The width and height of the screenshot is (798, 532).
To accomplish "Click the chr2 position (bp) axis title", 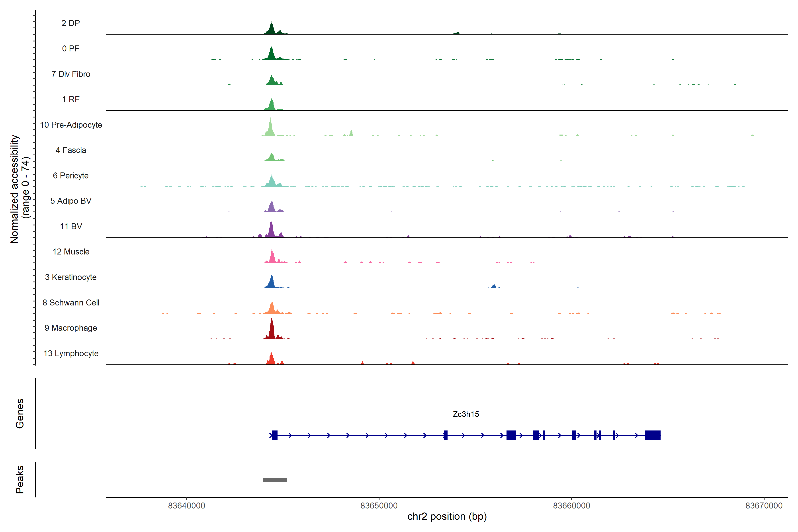I will point(447,516).
